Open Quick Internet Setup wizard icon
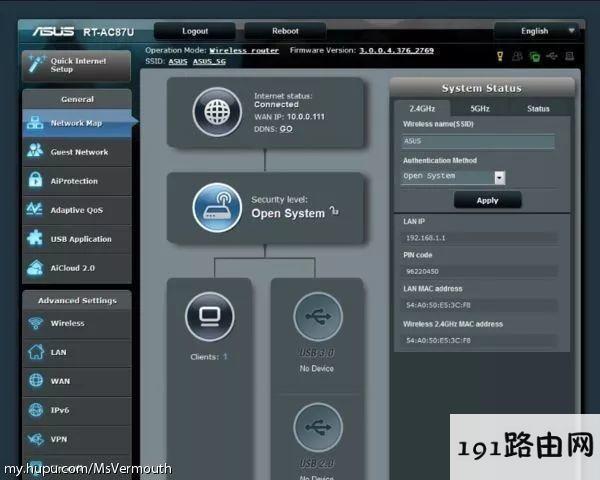 point(37,65)
